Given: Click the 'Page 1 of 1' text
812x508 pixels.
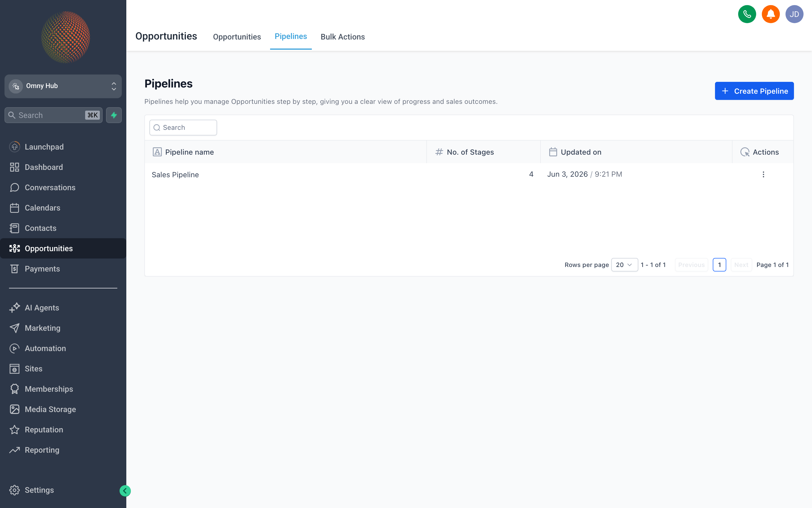Looking at the screenshot, I should (x=773, y=265).
